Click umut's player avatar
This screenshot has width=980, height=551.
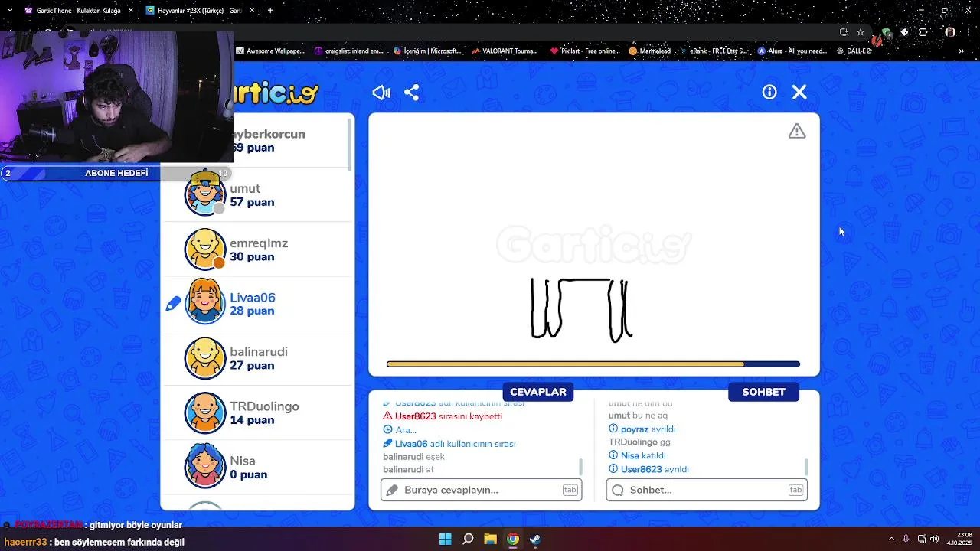pos(205,194)
